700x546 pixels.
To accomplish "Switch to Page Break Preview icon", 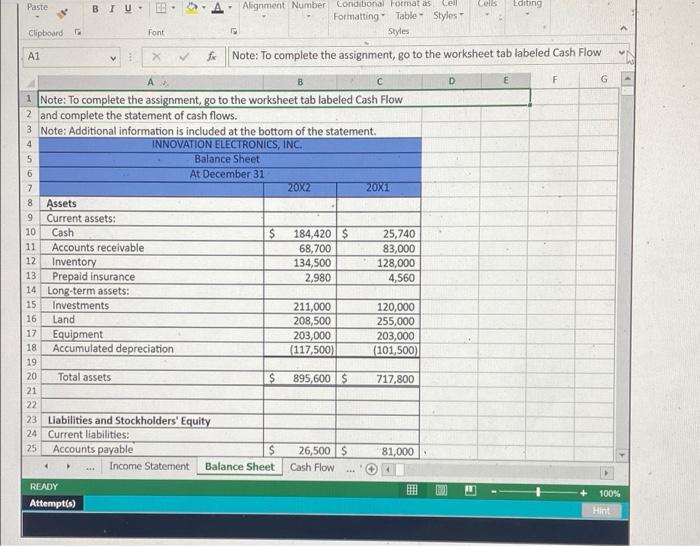I will pyautogui.click(x=470, y=490).
